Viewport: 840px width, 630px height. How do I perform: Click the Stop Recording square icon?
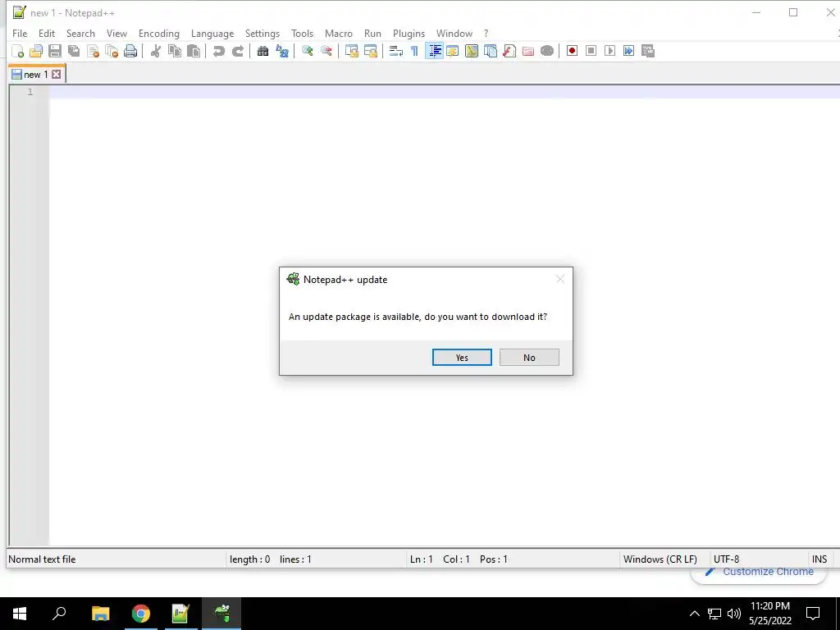click(x=591, y=52)
